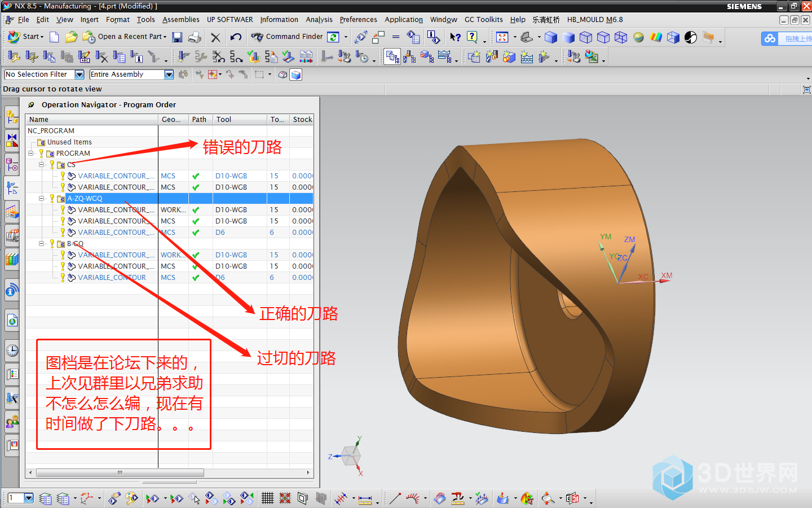Open the Tools menu
Image resolution: width=812 pixels, height=508 pixels.
145,20
